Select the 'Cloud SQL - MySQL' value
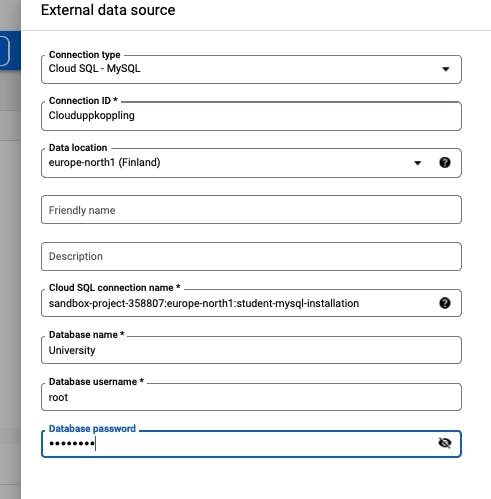The image size is (491, 499). point(94,68)
